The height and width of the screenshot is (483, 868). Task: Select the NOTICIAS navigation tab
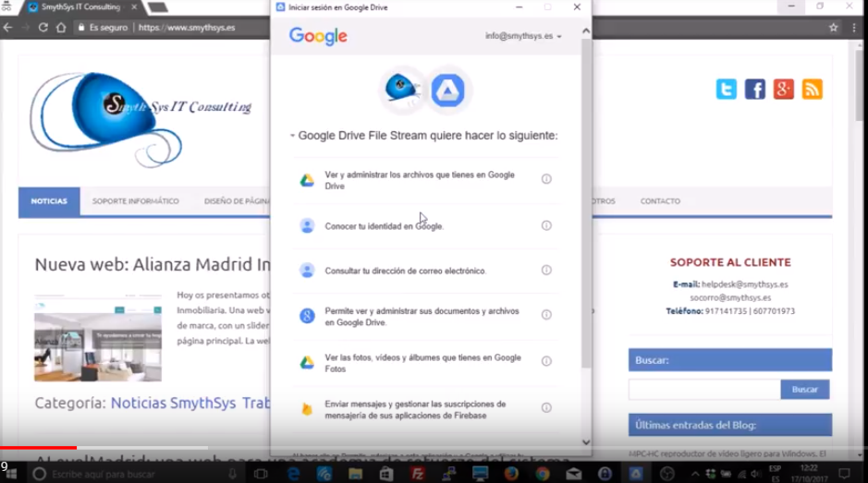click(x=49, y=201)
